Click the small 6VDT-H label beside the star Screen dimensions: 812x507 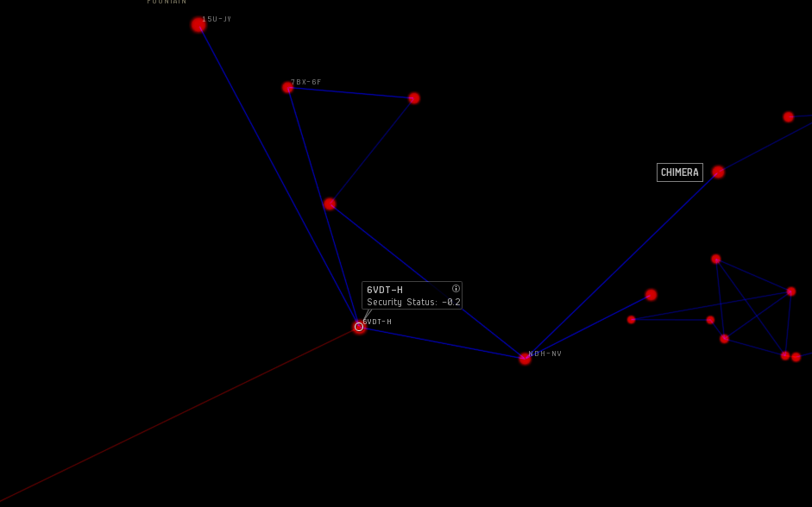tap(377, 322)
